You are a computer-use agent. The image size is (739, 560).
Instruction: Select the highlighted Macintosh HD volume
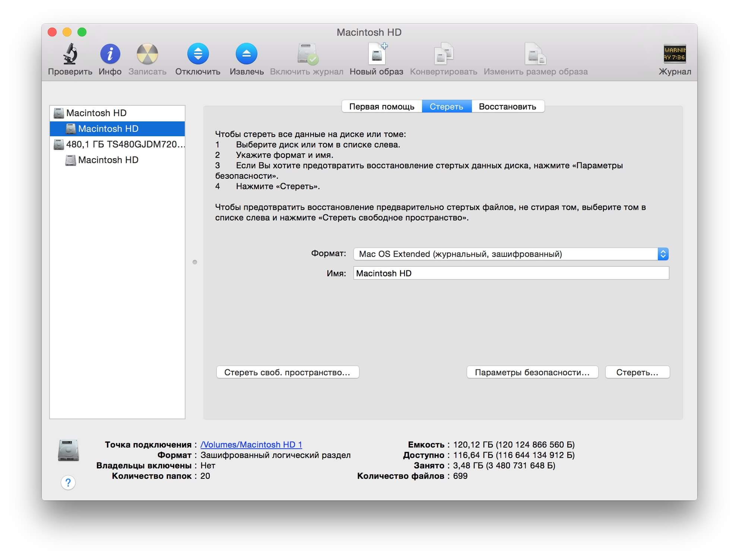click(117, 128)
